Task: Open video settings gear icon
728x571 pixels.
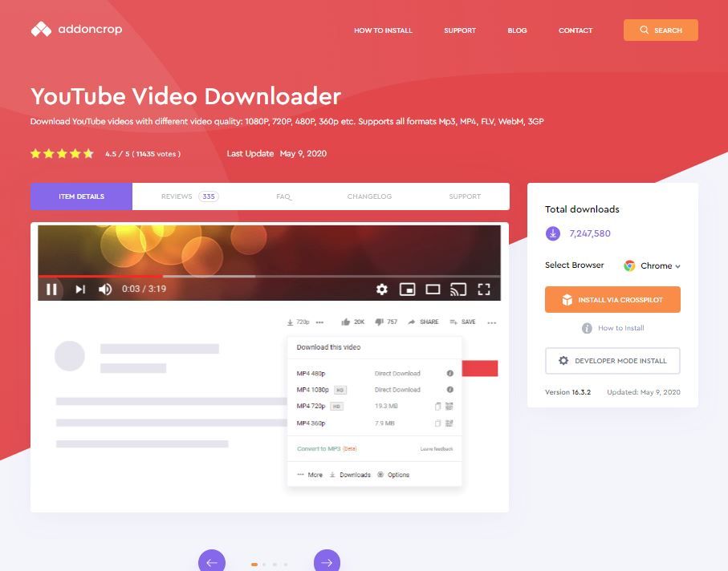Action: (381, 290)
